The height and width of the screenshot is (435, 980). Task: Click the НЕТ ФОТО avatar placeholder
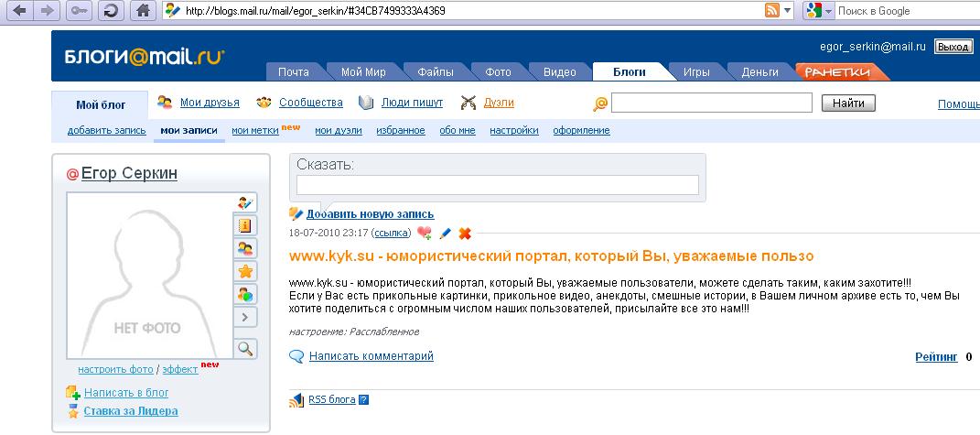[149, 276]
